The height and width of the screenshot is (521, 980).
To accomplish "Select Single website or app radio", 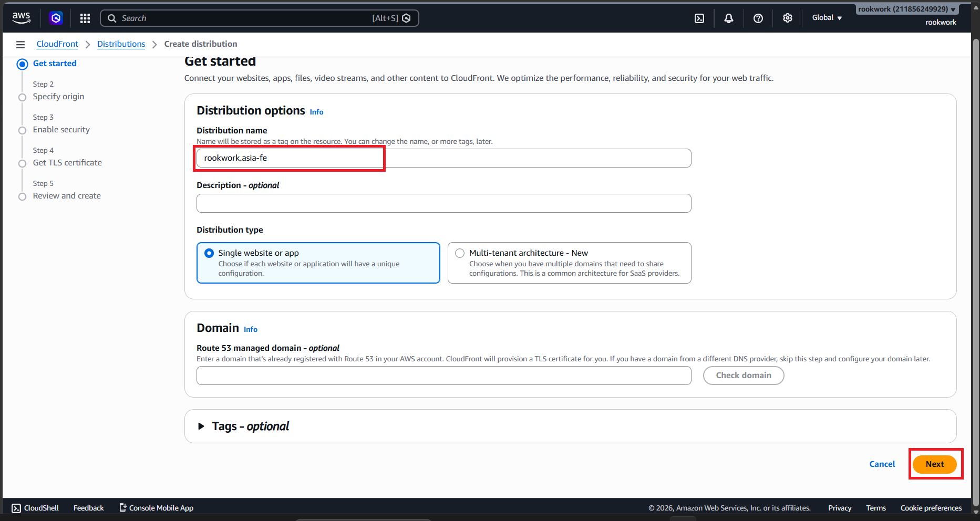I will pos(209,253).
